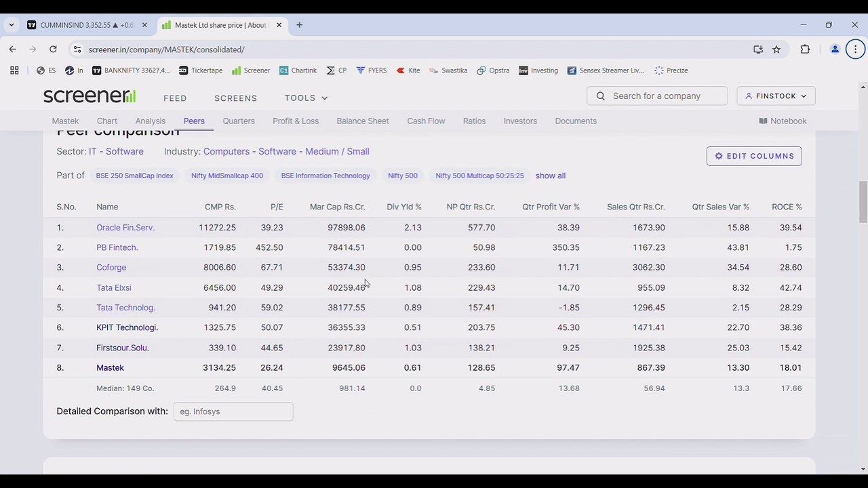Click the Detailed Comparison input field
This screenshot has width=868, height=488.
point(233,411)
